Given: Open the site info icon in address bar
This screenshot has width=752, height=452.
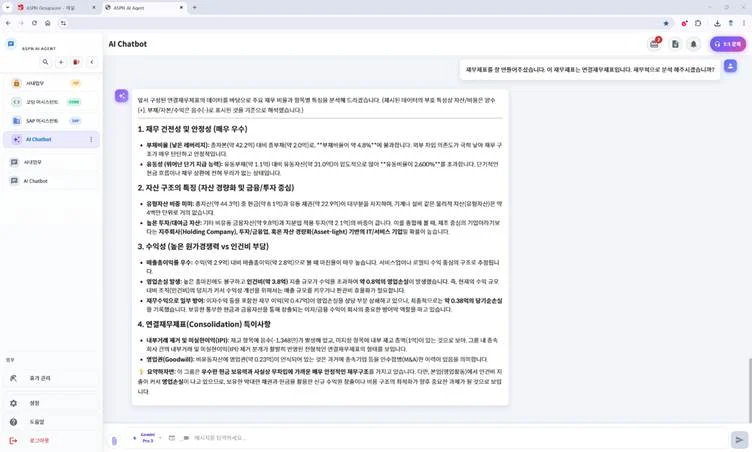Looking at the screenshot, I should pos(63,23).
